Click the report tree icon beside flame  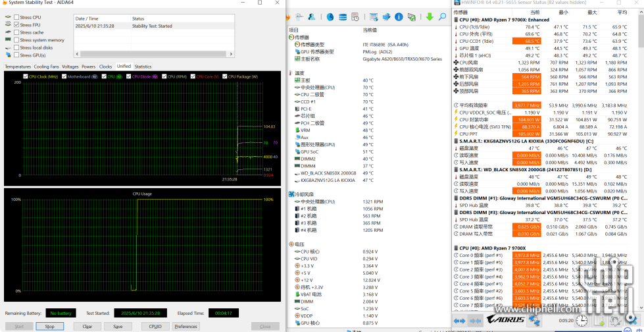(x=299, y=17)
